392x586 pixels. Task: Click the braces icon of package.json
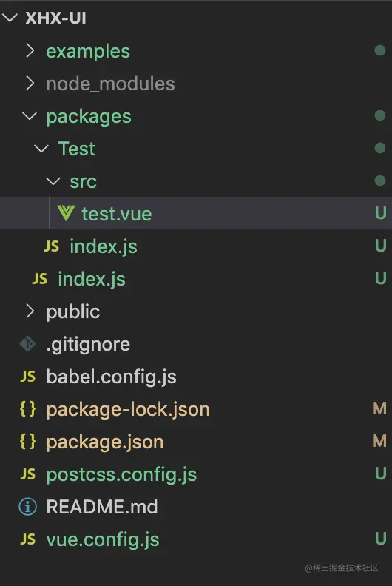tap(27, 442)
